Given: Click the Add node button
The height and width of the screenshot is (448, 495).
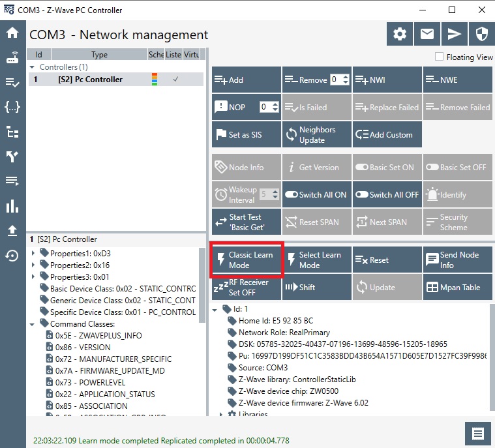Looking at the screenshot, I should [x=247, y=80].
